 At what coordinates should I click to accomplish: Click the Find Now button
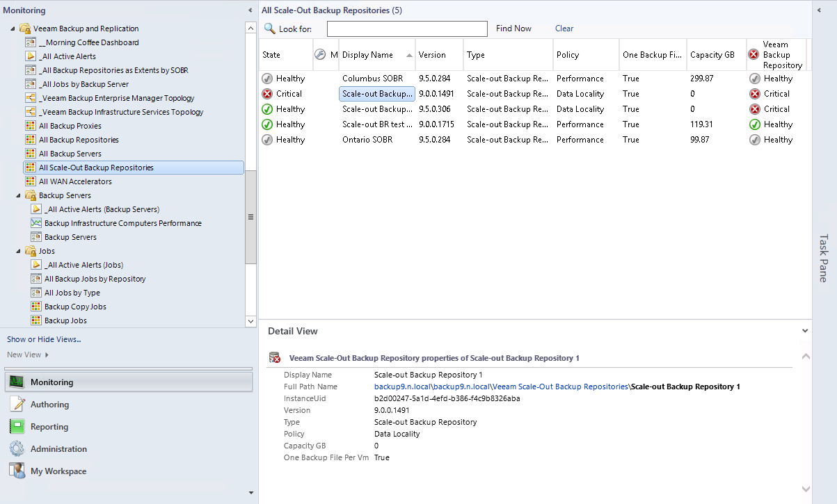click(513, 29)
